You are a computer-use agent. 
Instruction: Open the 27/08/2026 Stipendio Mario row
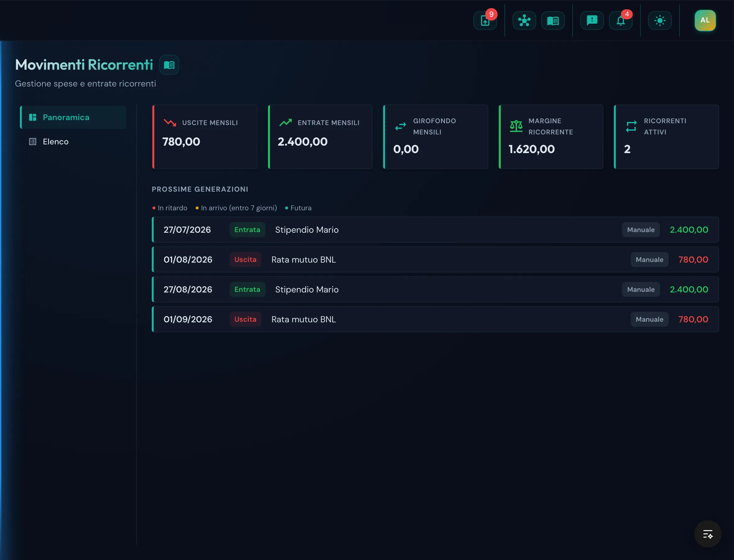coord(435,289)
